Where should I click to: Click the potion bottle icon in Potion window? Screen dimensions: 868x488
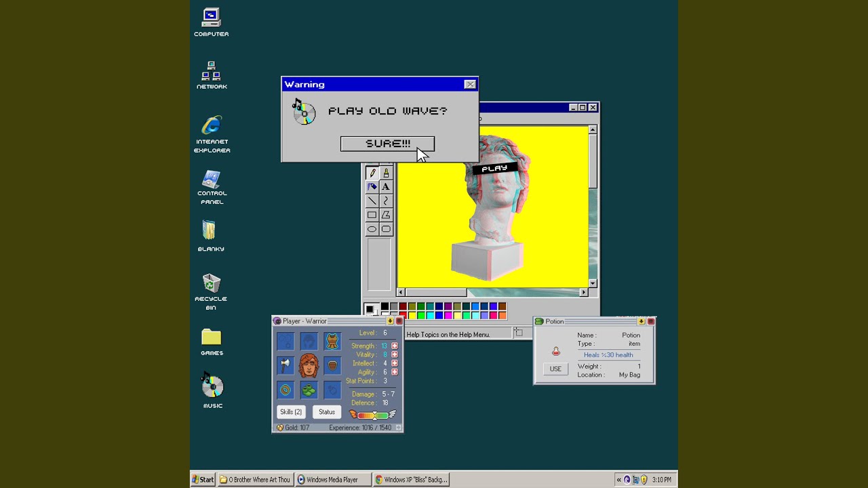click(556, 351)
